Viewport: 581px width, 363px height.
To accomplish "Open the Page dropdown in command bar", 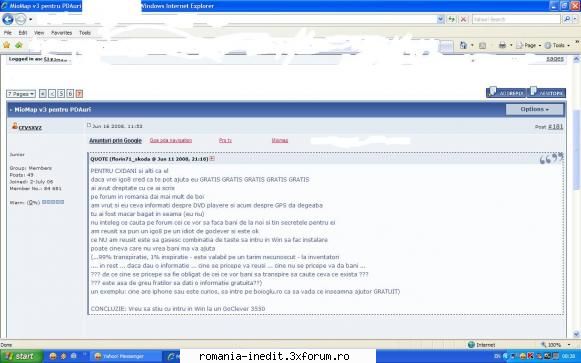I will tap(529, 45).
